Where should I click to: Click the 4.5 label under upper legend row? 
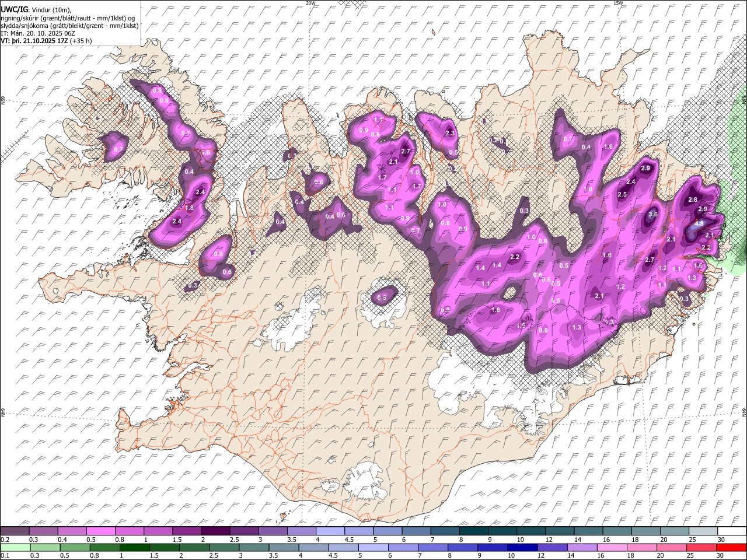click(x=349, y=540)
